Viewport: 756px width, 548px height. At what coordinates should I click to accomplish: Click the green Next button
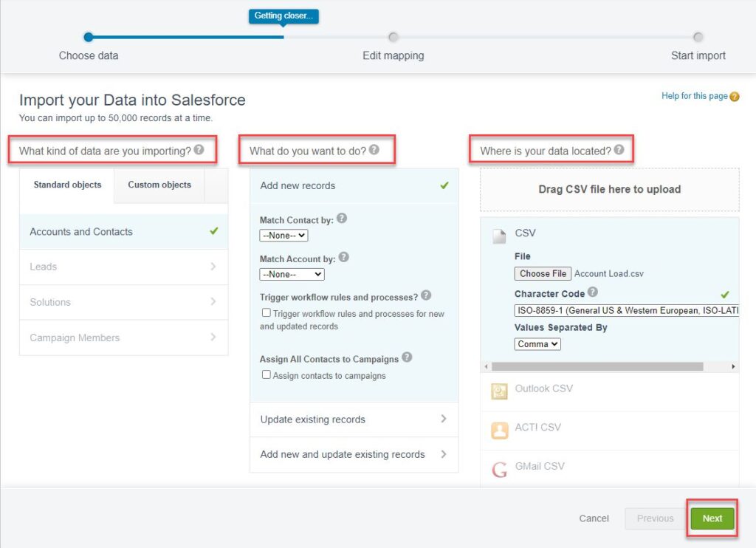pyautogui.click(x=712, y=518)
